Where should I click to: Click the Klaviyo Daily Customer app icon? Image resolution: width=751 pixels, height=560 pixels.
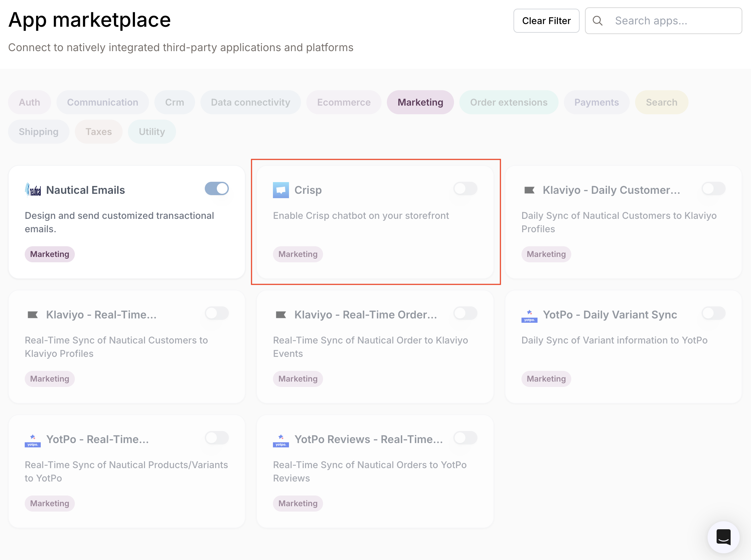tap(529, 189)
